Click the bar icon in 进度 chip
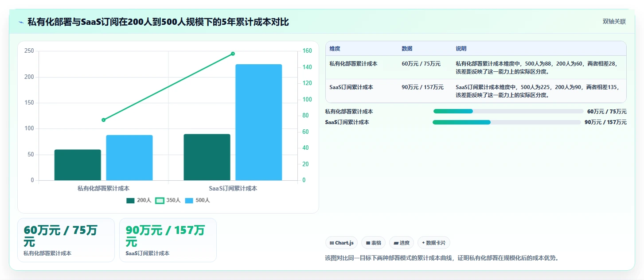Image resolution: width=644 pixels, height=280 pixels. coord(396,243)
